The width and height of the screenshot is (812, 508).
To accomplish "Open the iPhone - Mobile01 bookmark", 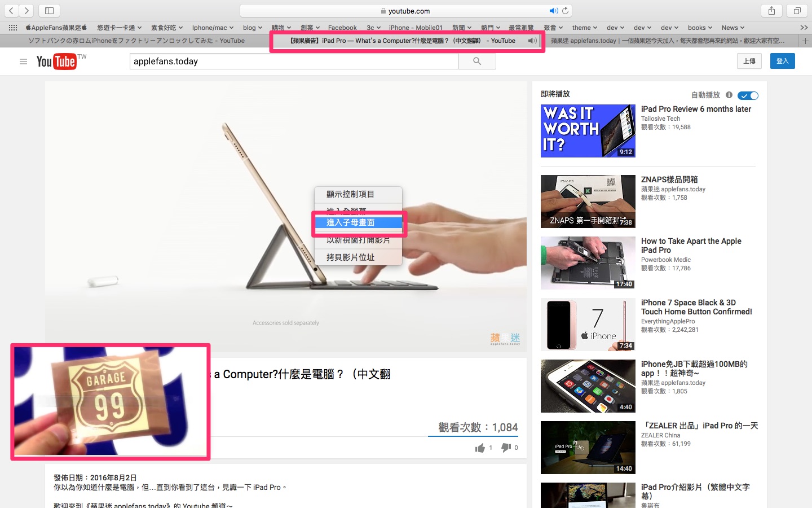I will [416, 27].
